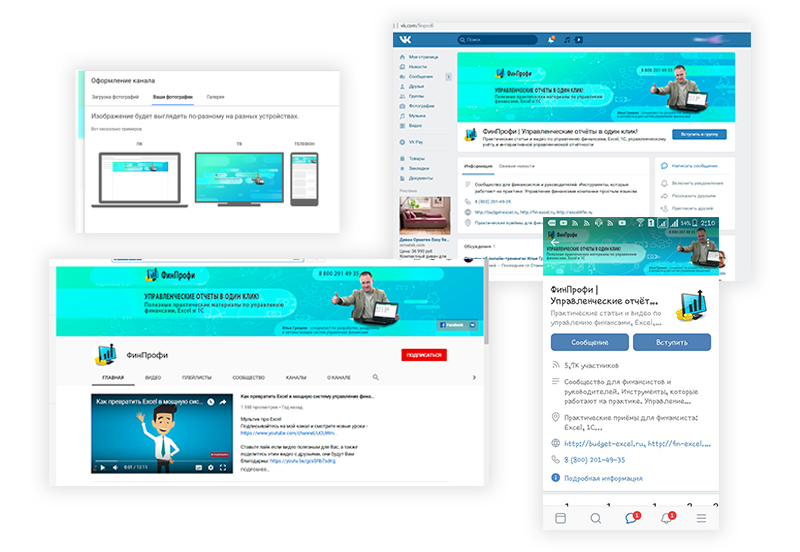Viewport: 800px width, 552px height.
Task: Open ПЛЕЙЛИСТЫ tab on YouTube channel
Action: coord(197,378)
